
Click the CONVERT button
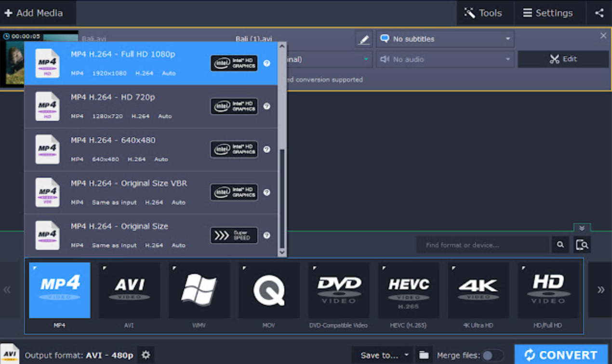pos(561,355)
